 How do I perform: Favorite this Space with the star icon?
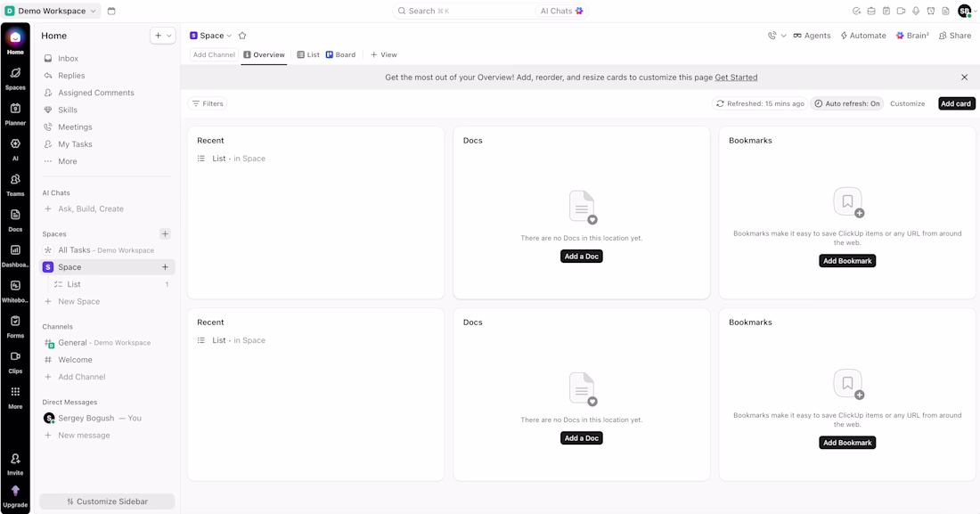click(242, 36)
